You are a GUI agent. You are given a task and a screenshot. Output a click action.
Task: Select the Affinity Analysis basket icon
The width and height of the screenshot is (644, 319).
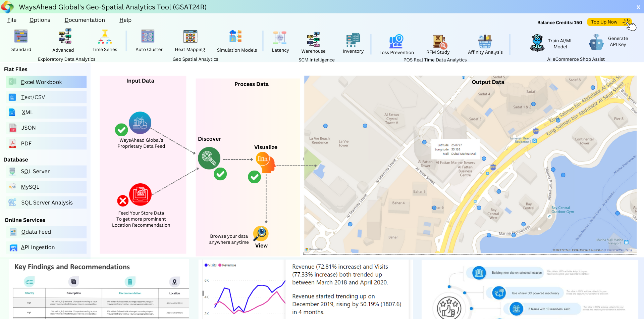[x=485, y=42]
